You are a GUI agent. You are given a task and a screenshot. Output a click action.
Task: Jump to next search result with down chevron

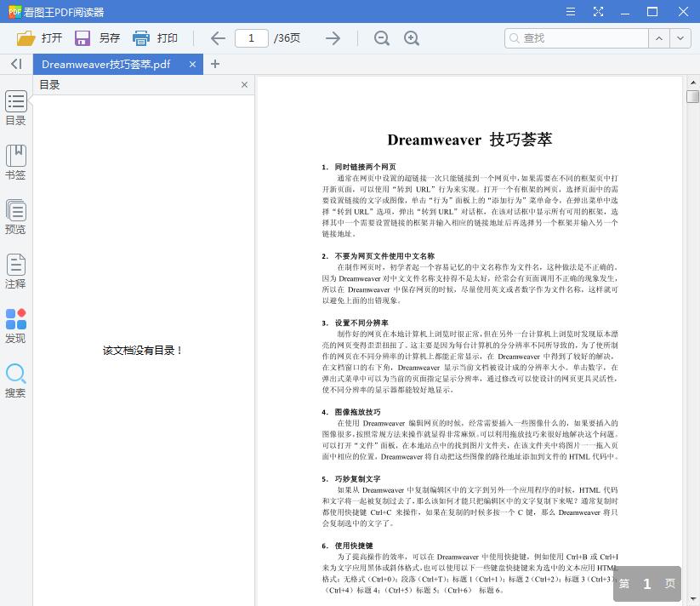click(x=680, y=38)
